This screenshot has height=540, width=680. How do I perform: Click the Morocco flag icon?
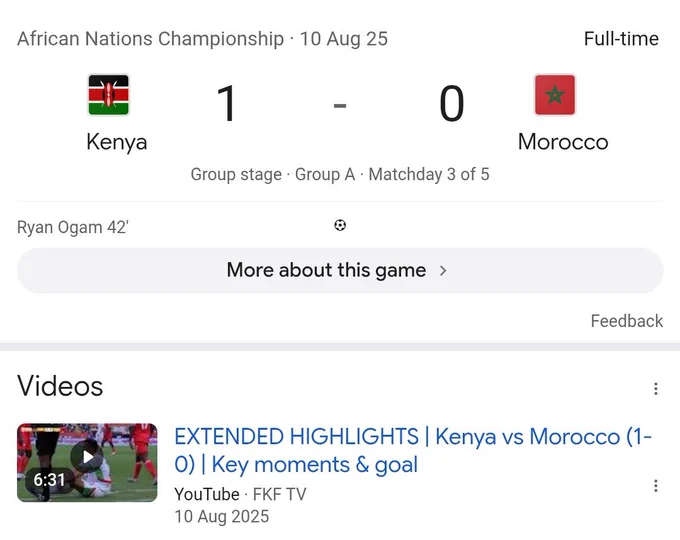click(555, 95)
